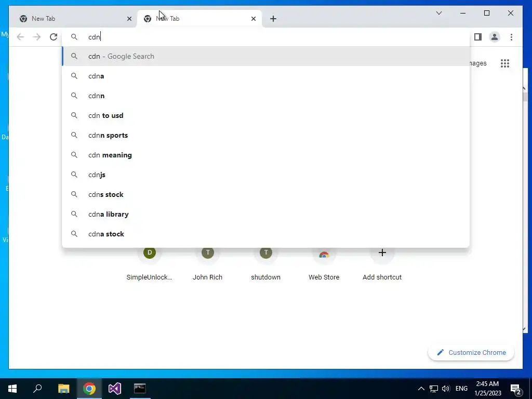The width and height of the screenshot is (532, 399).
Task: Choose the 'cdna' suggestion
Action: coord(265,76)
